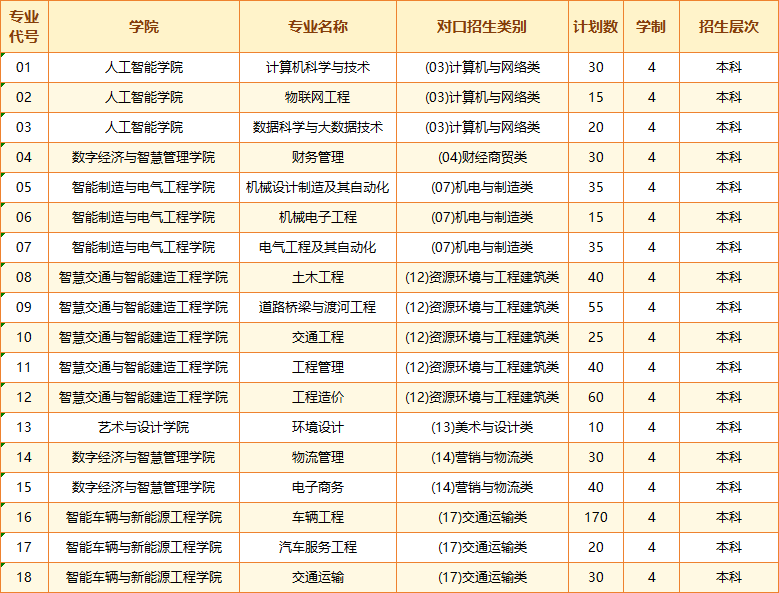Image resolution: width=779 pixels, height=593 pixels.
Task: Click the 学院 column header
Action: point(143,27)
